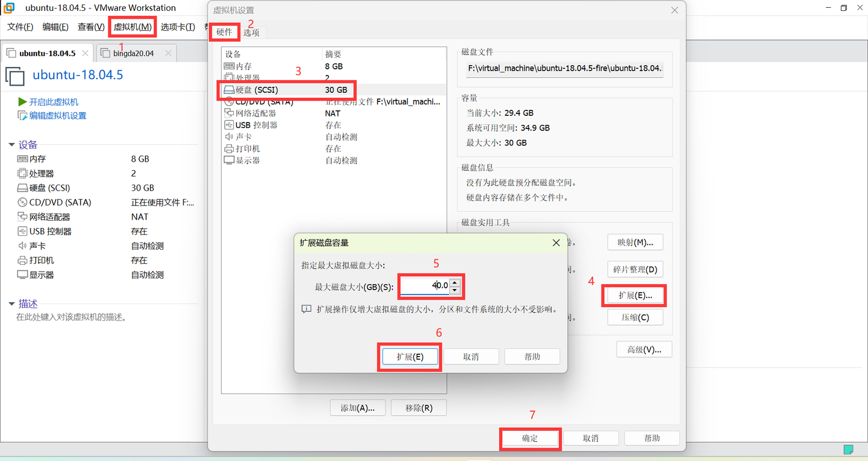Viewport: 868px width, 461px height.
Task: Select 声卡 in the settings hardware list
Action: (x=333, y=137)
